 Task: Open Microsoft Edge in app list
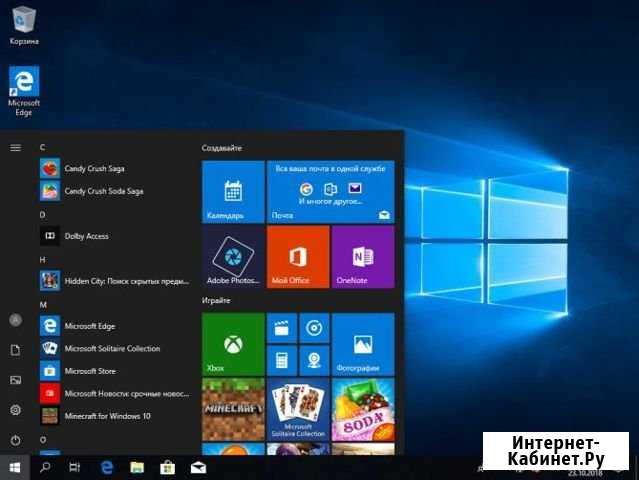coord(115,326)
